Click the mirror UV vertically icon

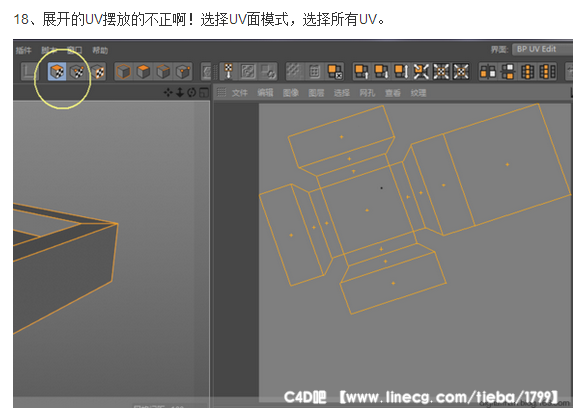pos(508,71)
